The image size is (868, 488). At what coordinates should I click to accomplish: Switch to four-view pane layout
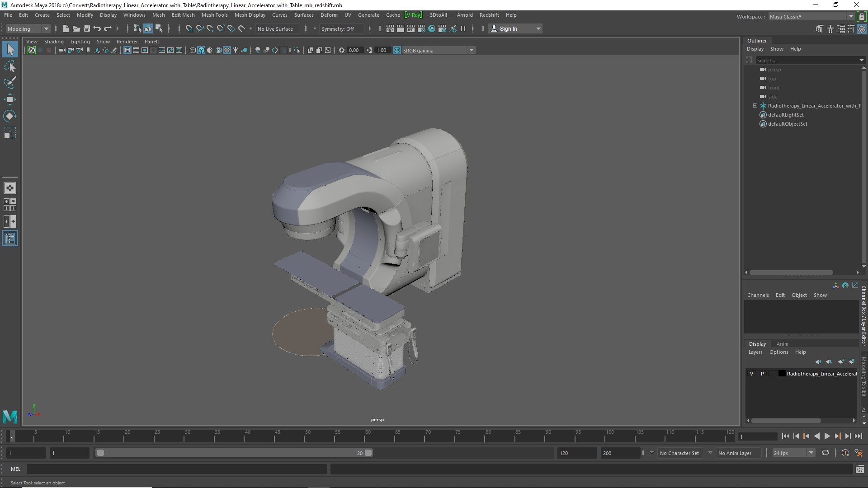click(10, 205)
